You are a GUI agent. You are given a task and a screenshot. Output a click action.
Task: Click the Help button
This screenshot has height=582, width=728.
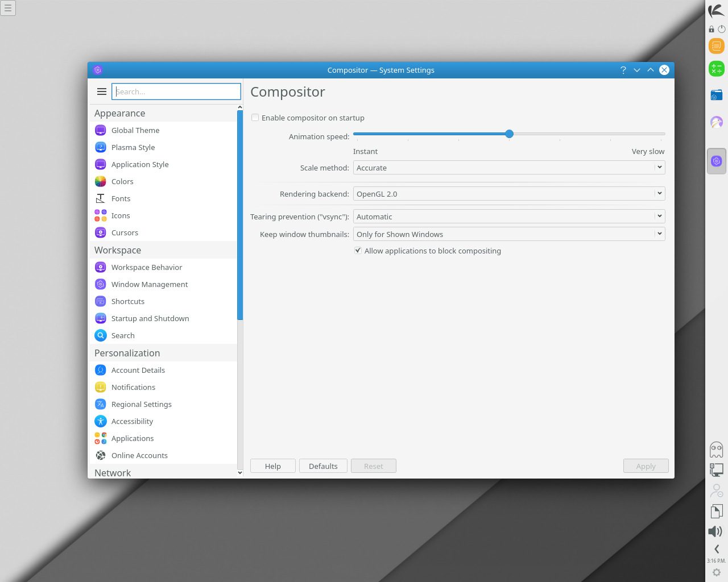(x=273, y=466)
